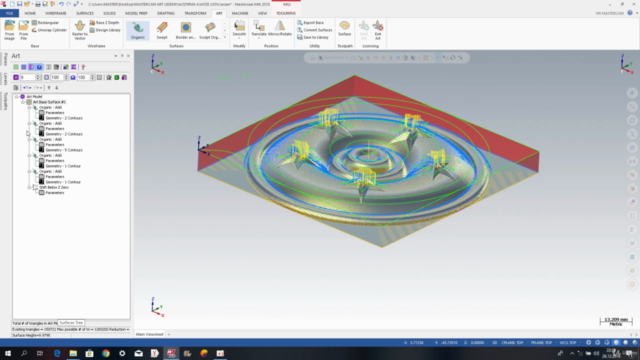Screen dimensions: 640x360
Task: Create art base From File
Action: 24,30
